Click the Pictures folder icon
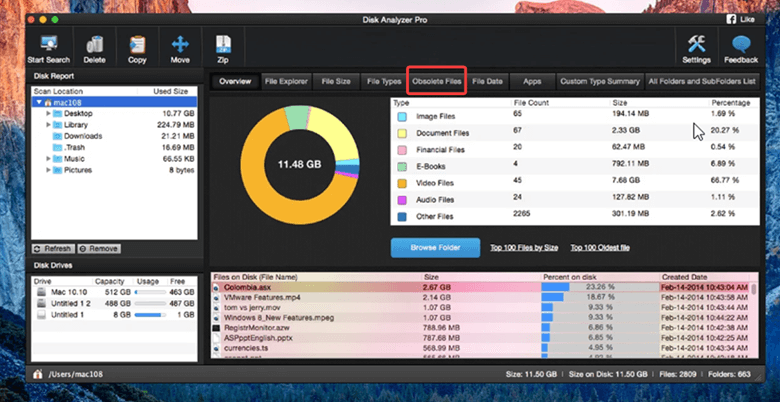 [x=58, y=170]
